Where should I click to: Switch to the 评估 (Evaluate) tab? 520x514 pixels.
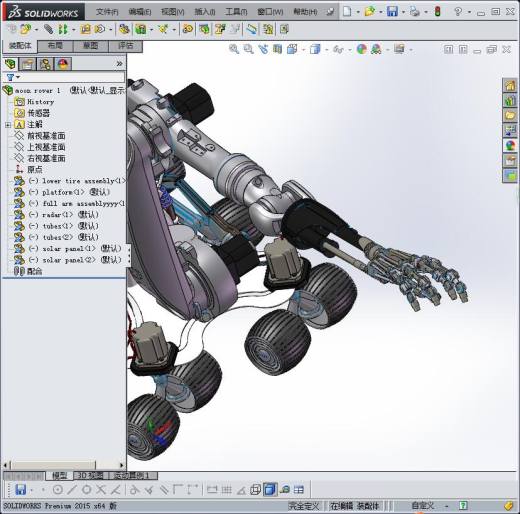pos(126,46)
